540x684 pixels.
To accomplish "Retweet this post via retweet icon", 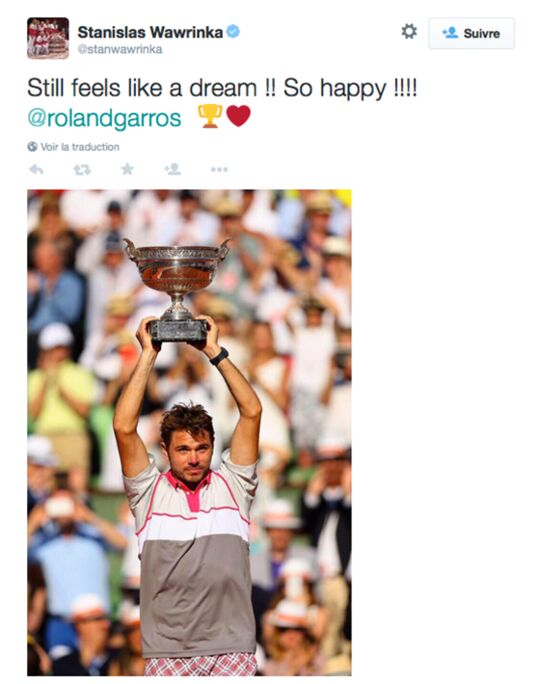I will (x=82, y=169).
